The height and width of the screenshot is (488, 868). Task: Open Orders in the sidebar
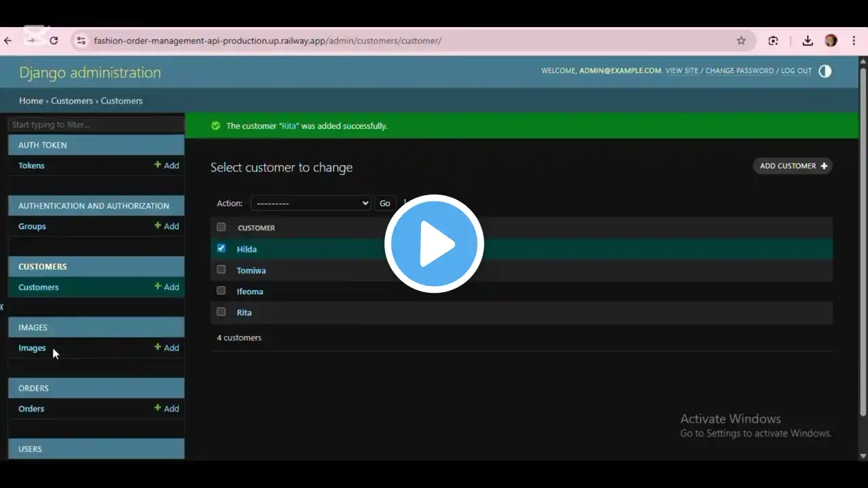(31, 409)
